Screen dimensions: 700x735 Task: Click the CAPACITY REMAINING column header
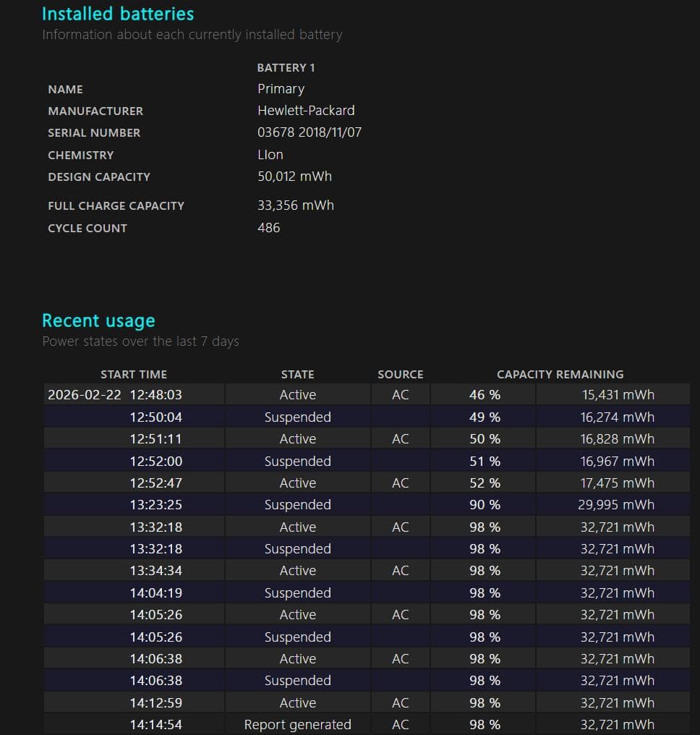[560, 374]
